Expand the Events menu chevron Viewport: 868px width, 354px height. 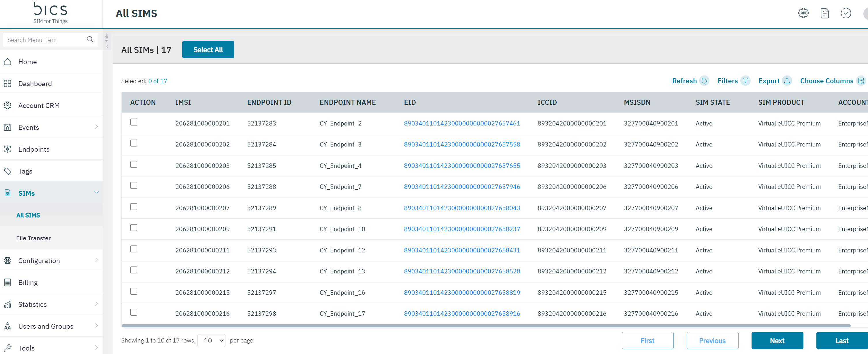point(96,127)
